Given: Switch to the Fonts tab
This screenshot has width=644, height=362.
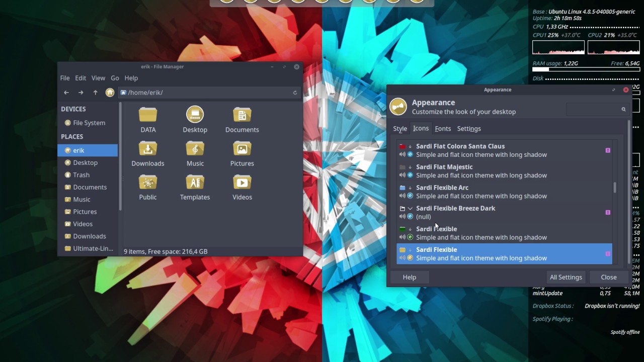Looking at the screenshot, I should 443,128.
